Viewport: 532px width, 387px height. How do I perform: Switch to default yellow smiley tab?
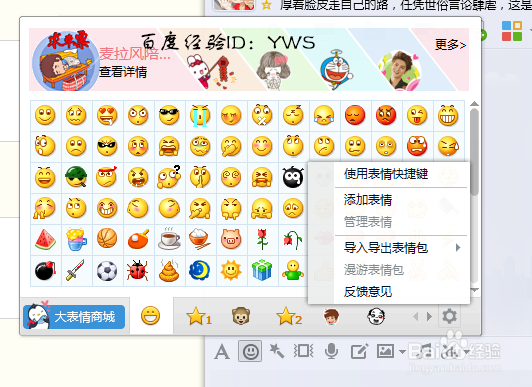tap(150, 316)
